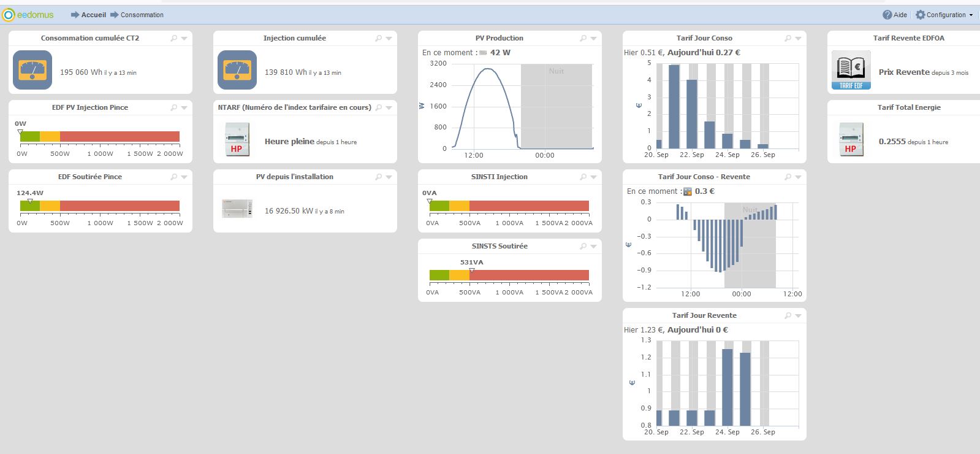Viewport: 980px width, 454px height.
Task: Select the '195 060 Wh' value
Action: 81,72
